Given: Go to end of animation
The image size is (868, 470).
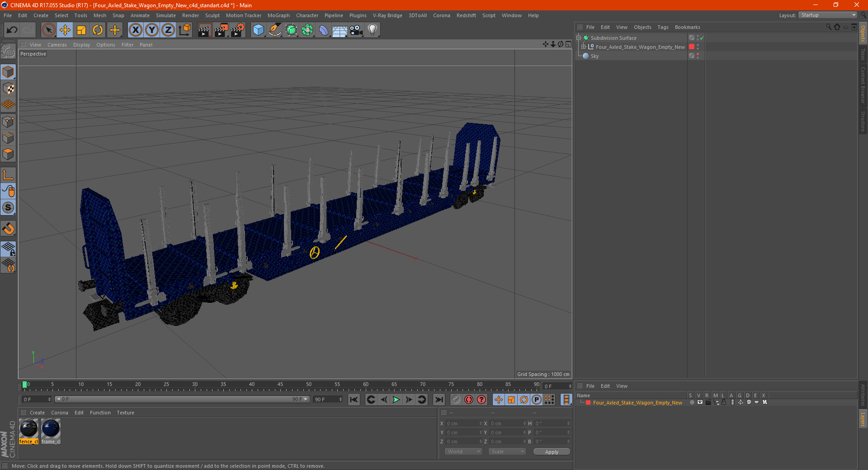Looking at the screenshot, I should point(439,399).
